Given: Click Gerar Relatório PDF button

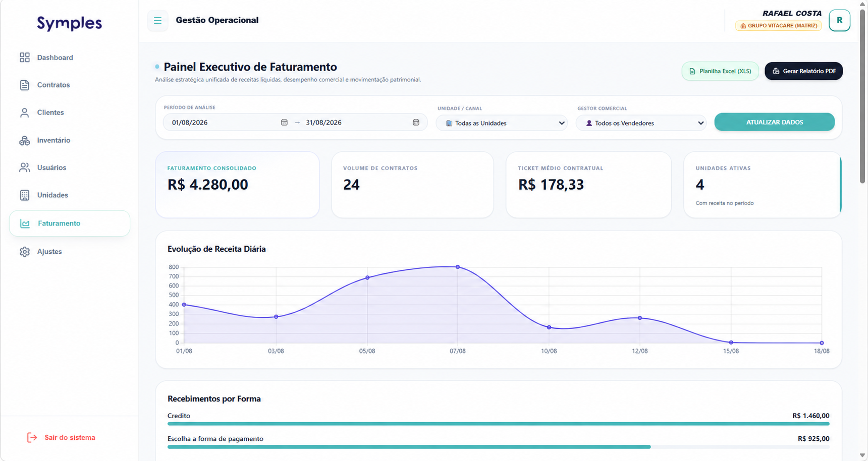Looking at the screenshot, I should pos(803,71).
